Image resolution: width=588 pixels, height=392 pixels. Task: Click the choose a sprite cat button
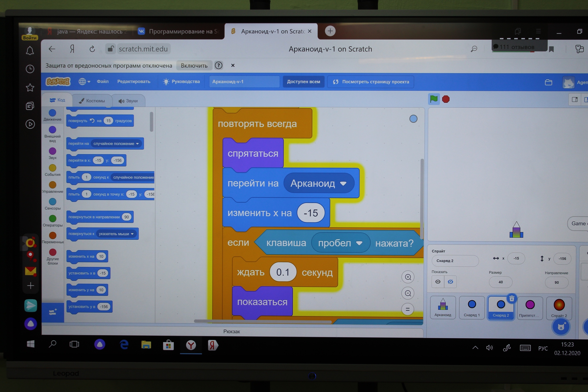561,327
